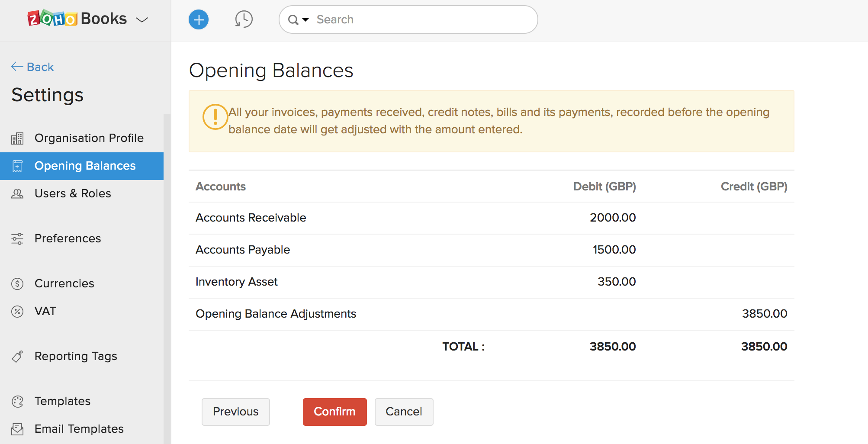Click the Reporting Tags tag icon

[x=17, y=357]
